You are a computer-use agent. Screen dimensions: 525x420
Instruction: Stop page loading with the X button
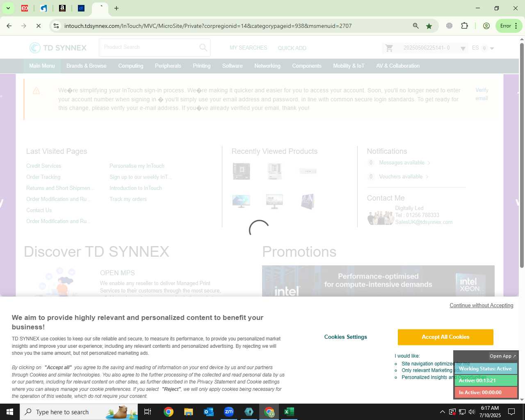[38, 26]
